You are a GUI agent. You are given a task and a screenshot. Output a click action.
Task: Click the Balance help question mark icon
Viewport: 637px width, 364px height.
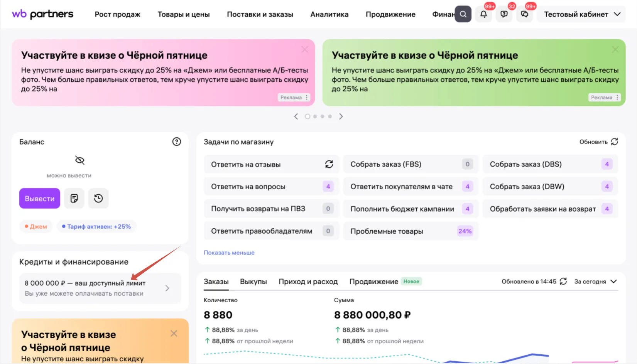click(x=176, y=142)
